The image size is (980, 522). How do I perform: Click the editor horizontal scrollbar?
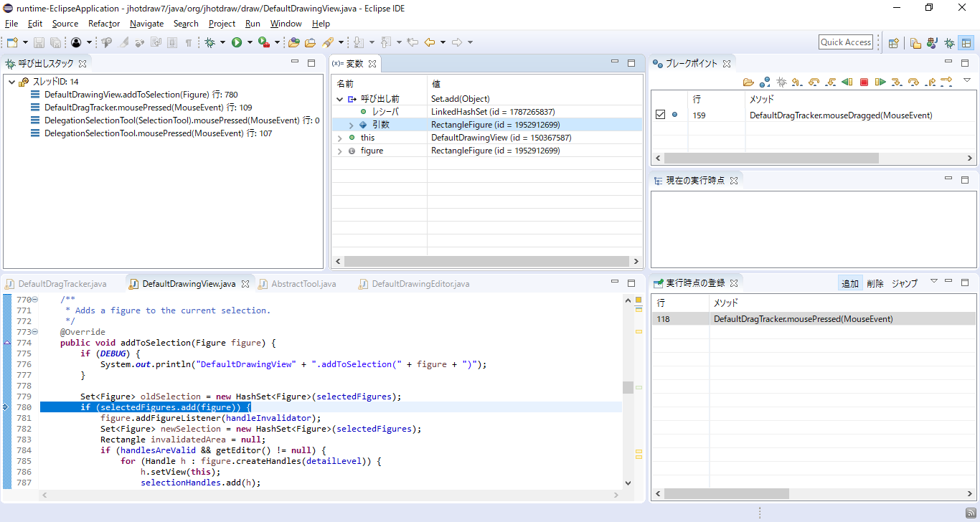click(x=331, y=495)
